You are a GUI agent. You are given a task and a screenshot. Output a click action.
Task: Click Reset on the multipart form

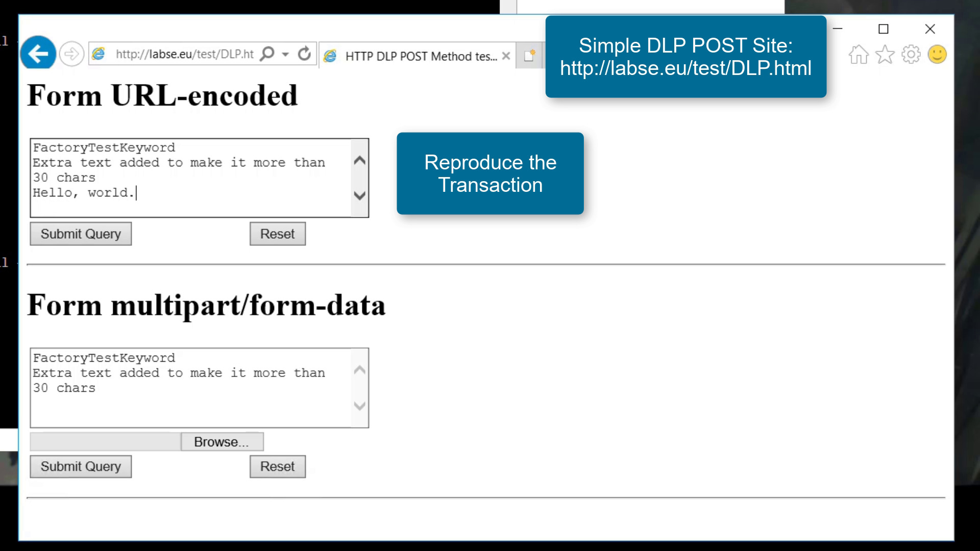(x=277, y=466)
